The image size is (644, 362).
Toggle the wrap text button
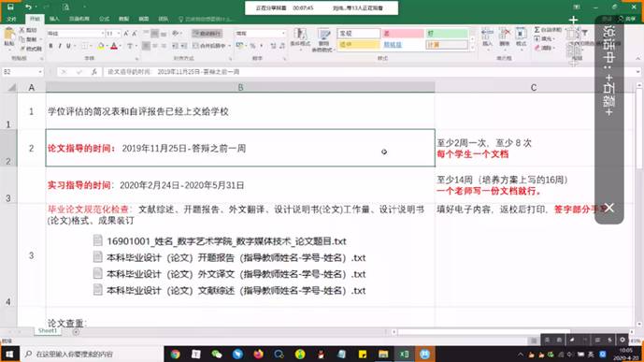(x=207, y=34)
